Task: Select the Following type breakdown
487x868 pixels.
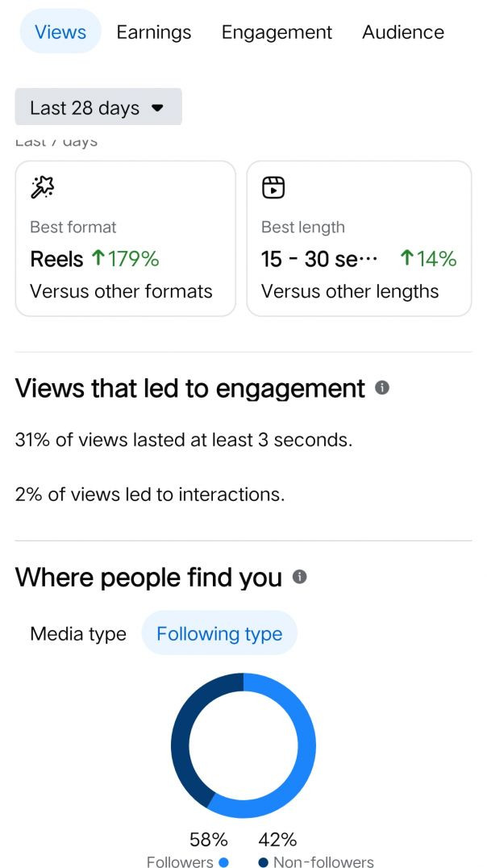Action: click(x=219, y=634)
